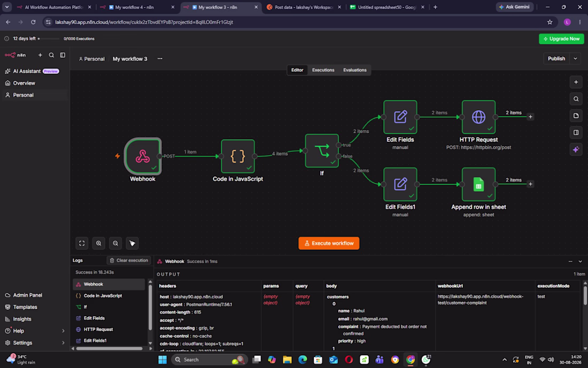Open the Edit Fields1 node

pyautogui.click(x=400, y=184)
